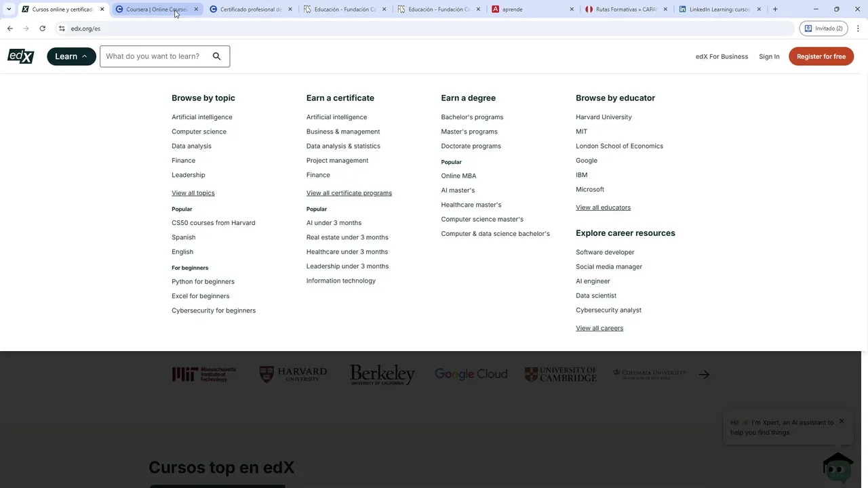The width and height of the screenshot is (868, 488).
Task: Open Information technology certificates
Action: 341,281
